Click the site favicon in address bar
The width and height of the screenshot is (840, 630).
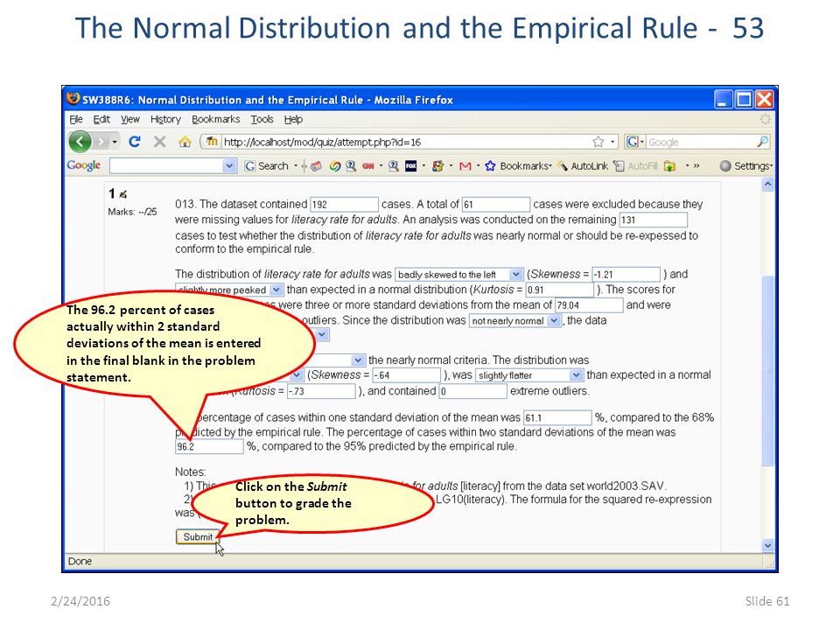click(x=212, y=142)
